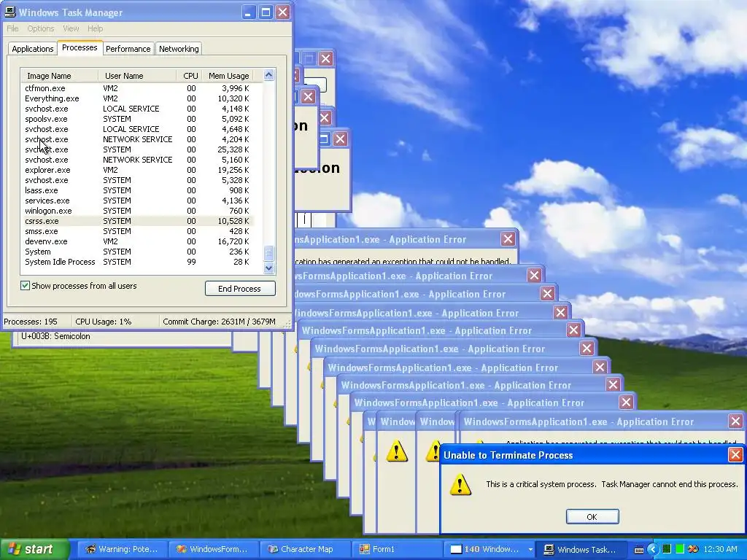Click process list scrollbar up arrow
This screenshot has height=560, width=747.
click(x=268, y=75)
